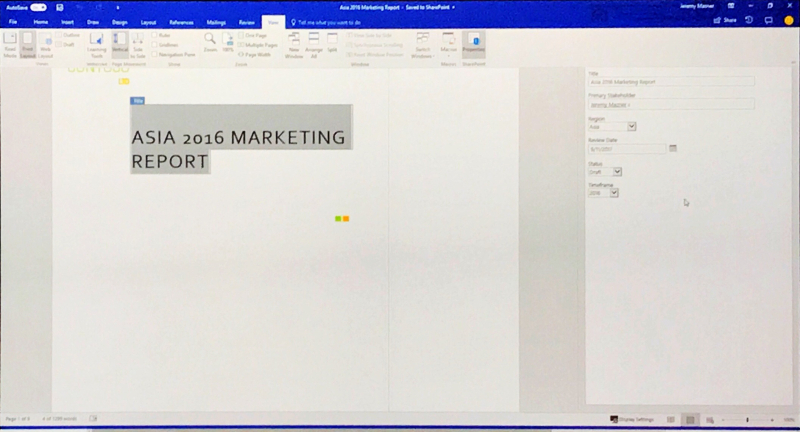Click the Save icon in title bar
Image resolution: width=800 pixels, height=432 pixels.
tap(60, 7)
